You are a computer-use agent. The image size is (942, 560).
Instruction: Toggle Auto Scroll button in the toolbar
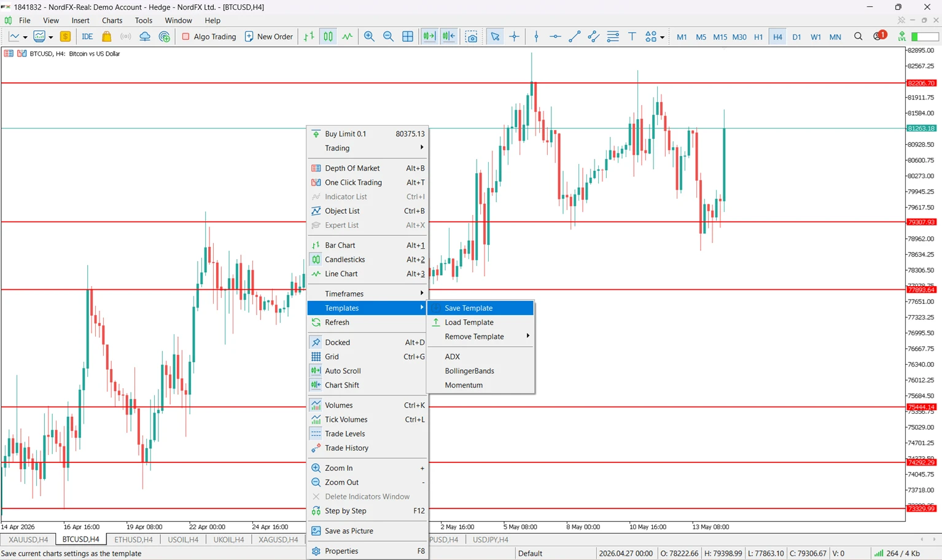(429, 37)
